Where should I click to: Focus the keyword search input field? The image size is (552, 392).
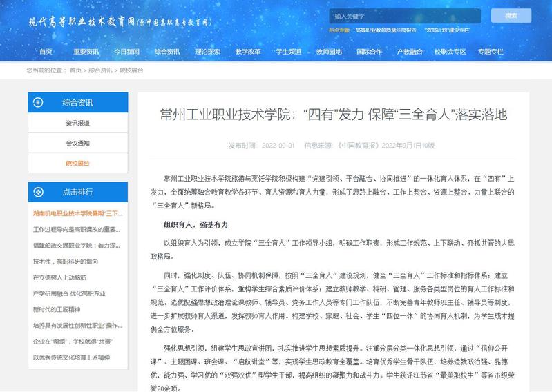pyautogui.click(x=404, y=15)
